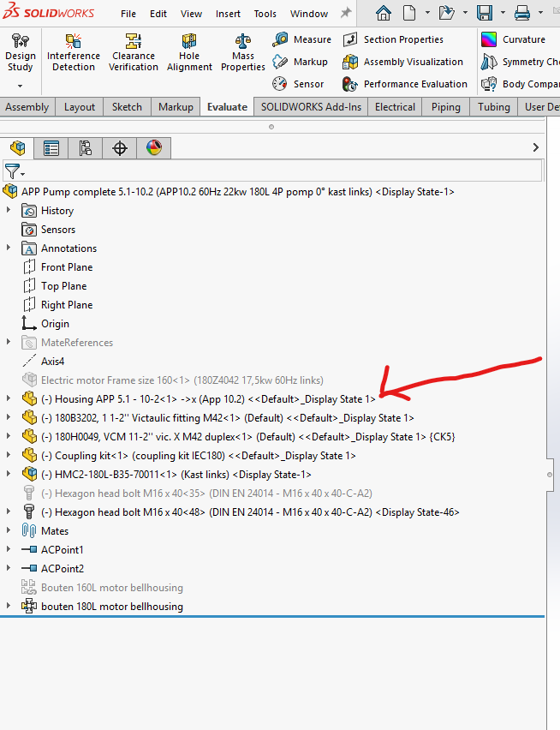This screenshot has height=730, width=560.
Task: Open Mass Properties
Action: click(x=243, y=53)
